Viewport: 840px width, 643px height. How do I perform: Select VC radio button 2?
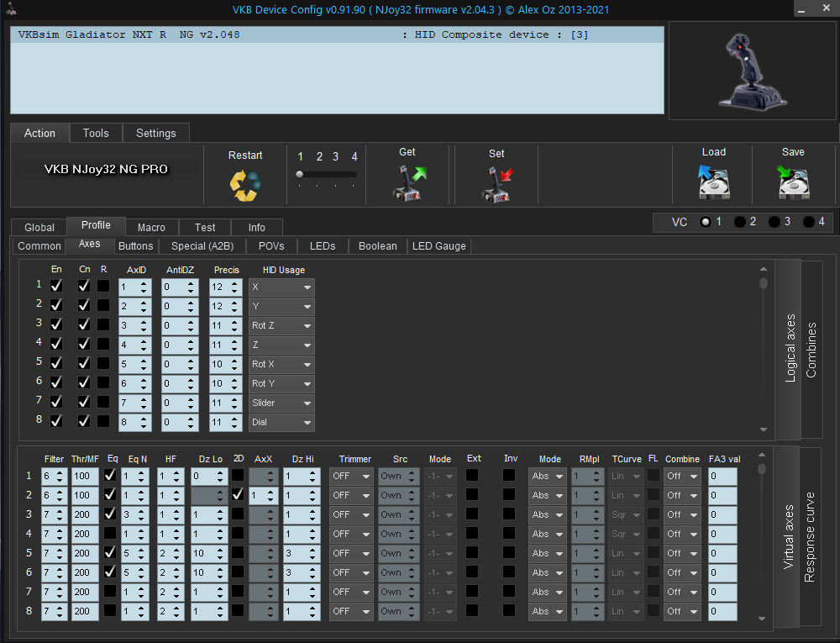click(740, 222)
